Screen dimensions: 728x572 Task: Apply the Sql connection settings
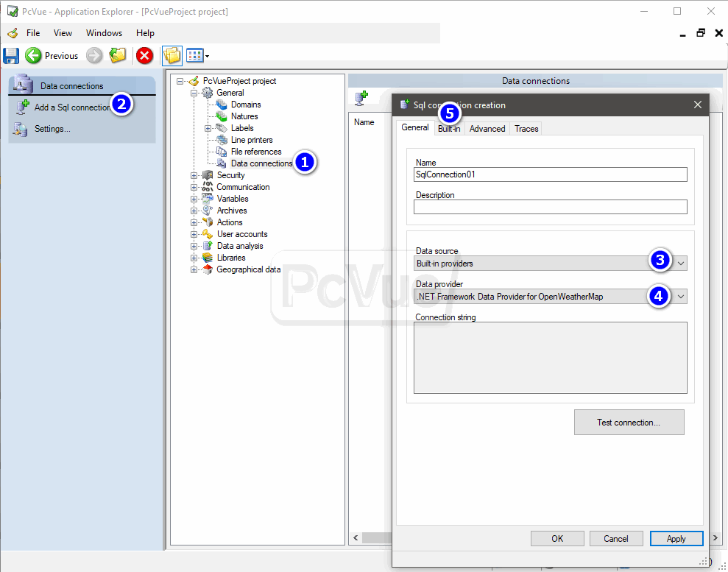(676, 538)
